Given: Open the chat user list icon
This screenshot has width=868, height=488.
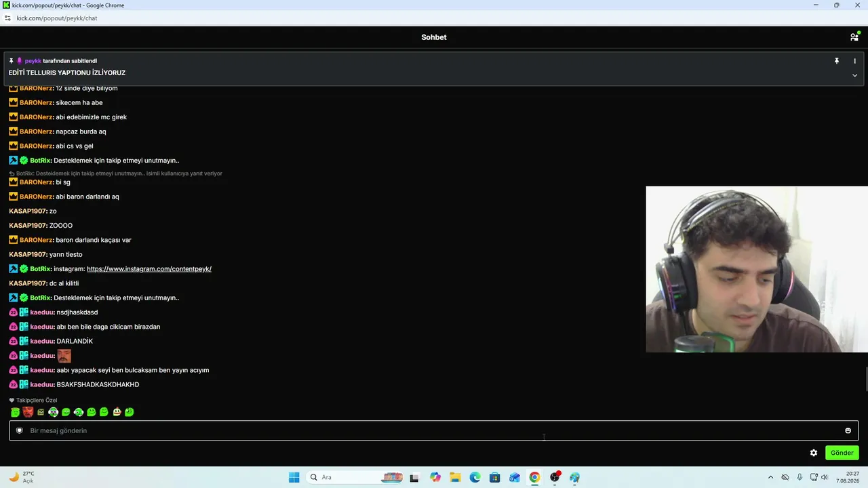Looking at the screenshot, I should 854,37.
